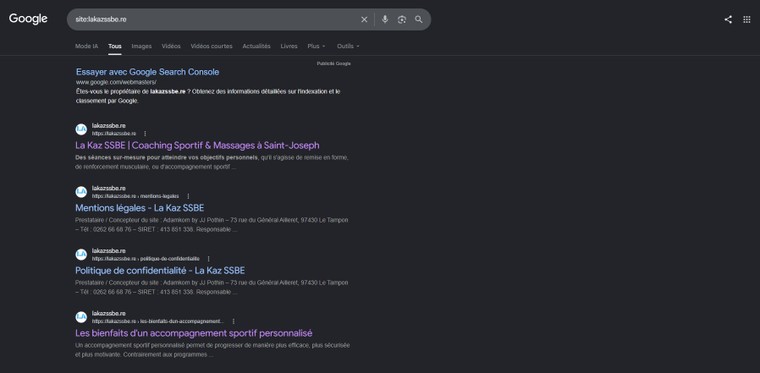Open three-dot menu for les-bienfaits result

point(233,321)
